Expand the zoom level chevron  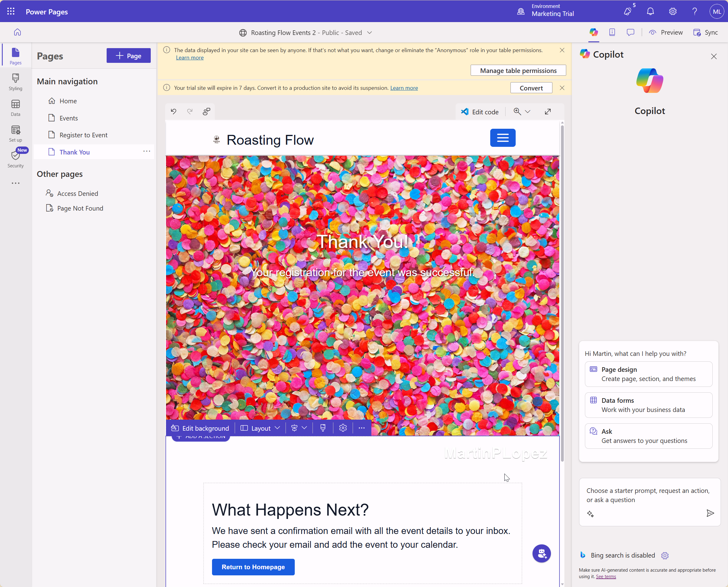pos(528,111)
